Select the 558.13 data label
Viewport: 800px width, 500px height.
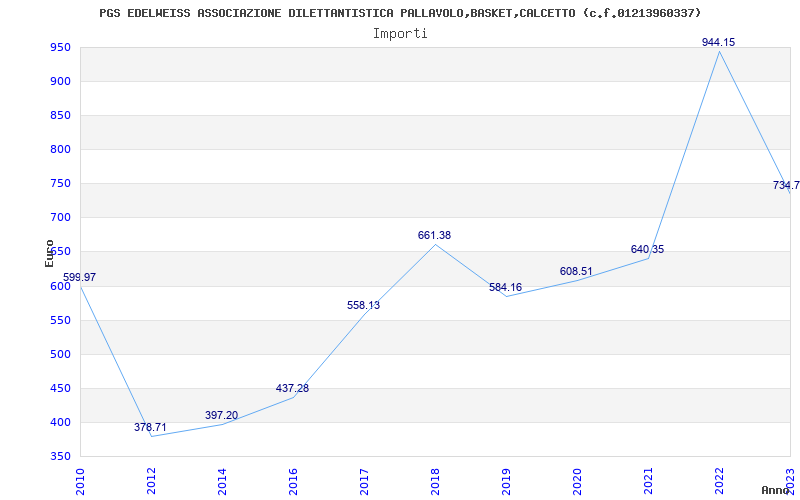pos(363,306)
